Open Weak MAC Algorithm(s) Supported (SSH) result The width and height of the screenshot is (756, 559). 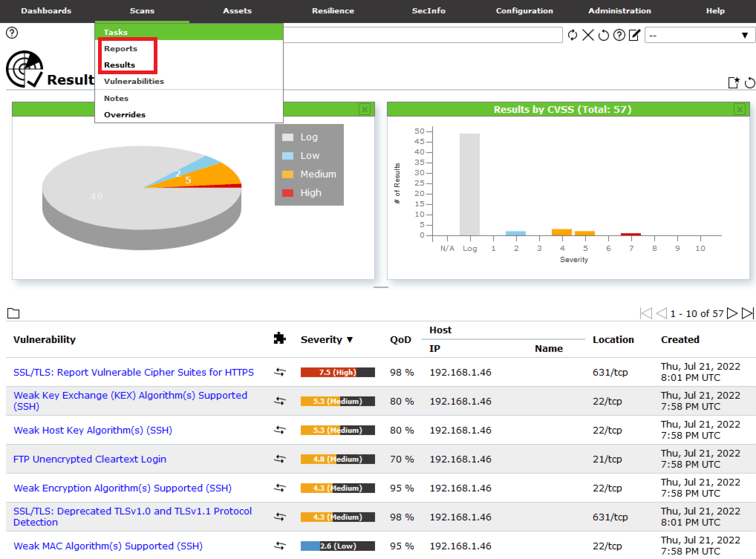click(108, 546)
